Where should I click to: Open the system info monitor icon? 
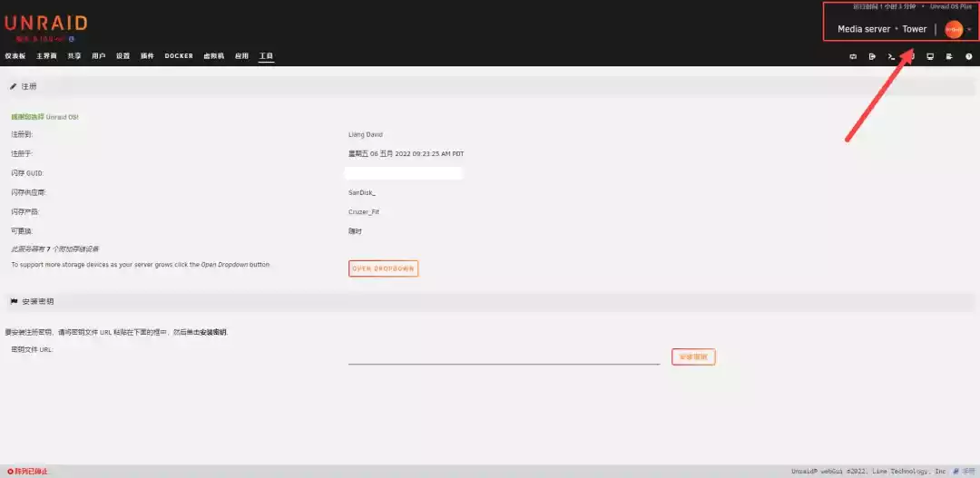(x=930, y=56)
